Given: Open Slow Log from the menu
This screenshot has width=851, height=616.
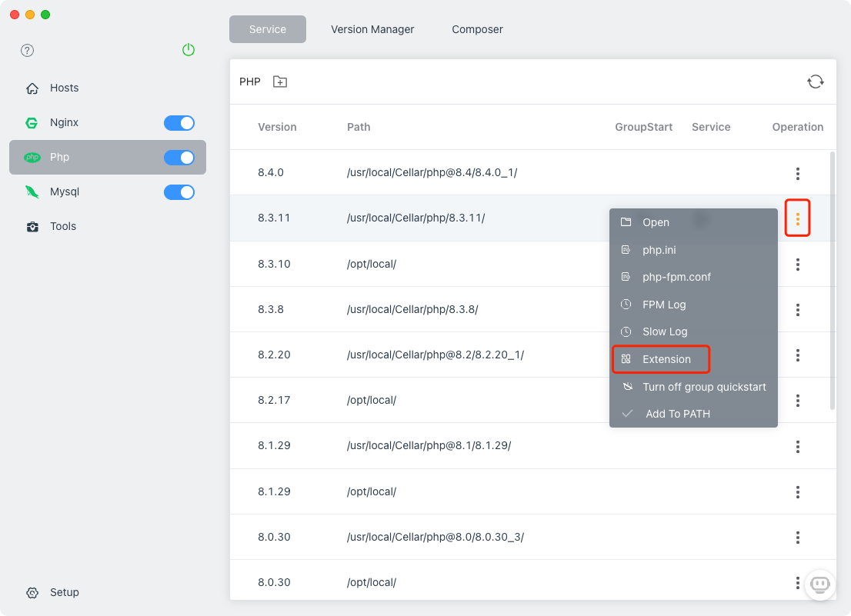Looking at the screenshot, I should click(x=693, y=332).
